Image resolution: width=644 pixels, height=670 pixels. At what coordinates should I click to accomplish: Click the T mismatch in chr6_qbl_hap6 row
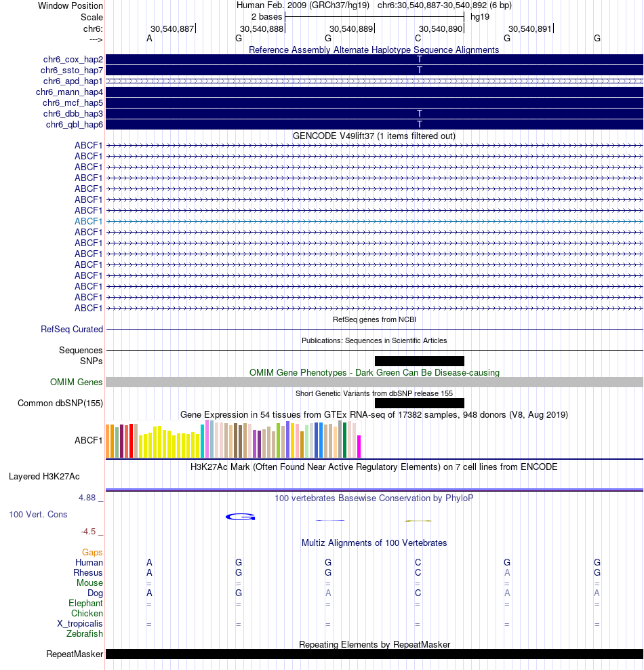click(x=420, y=124)
